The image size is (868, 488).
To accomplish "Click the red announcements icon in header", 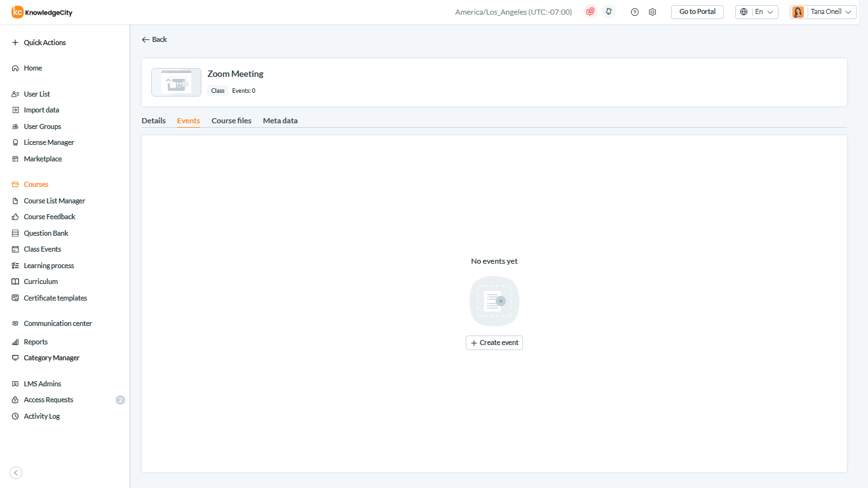I will [590, 11].
